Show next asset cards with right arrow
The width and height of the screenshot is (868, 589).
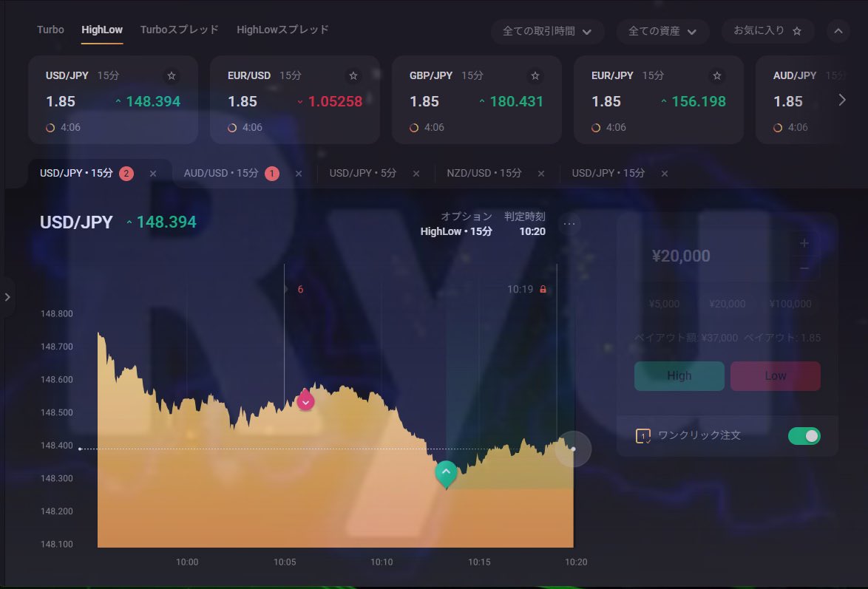[x=842, y=101]
